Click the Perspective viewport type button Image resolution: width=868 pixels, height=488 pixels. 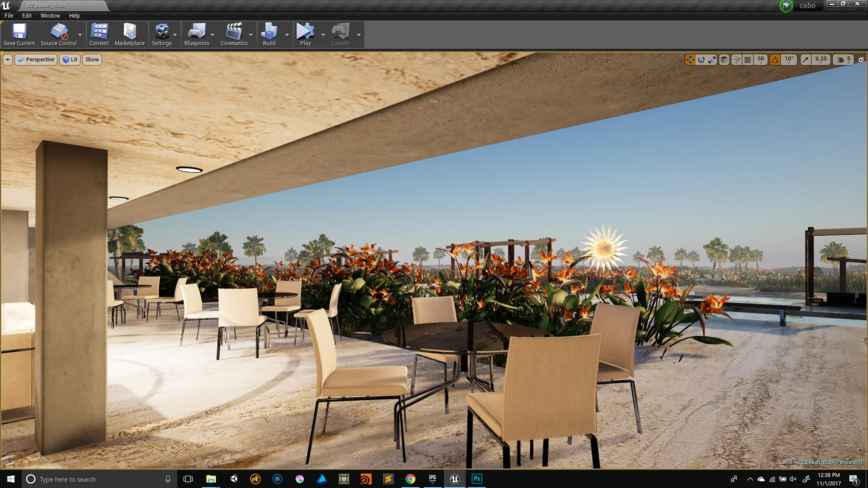36,60
